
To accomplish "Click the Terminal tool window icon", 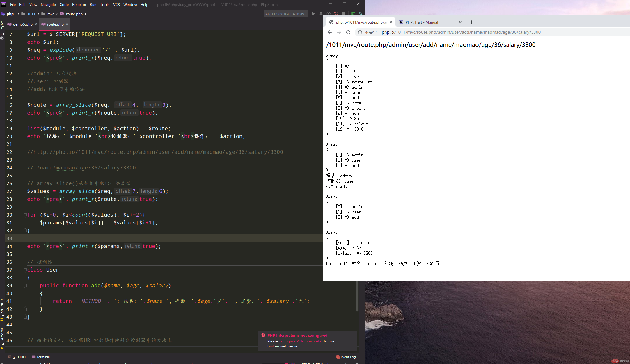I will [x=34, y=357].
